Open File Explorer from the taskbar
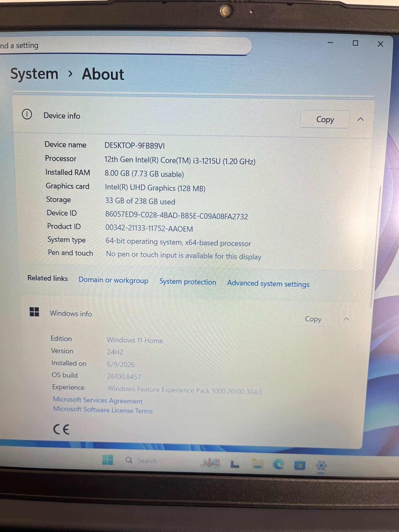Viewport: 399px width, 532px height. click(257, 464)
